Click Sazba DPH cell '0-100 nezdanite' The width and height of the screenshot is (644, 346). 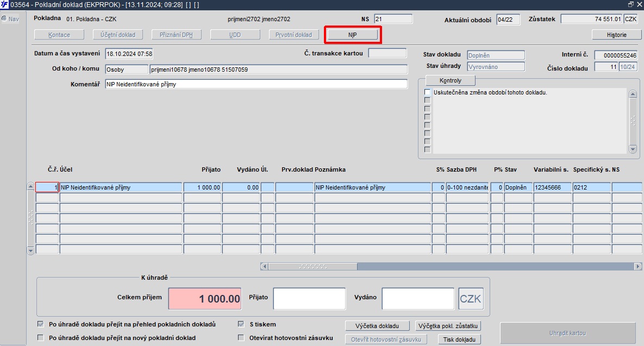pos(467,187)
